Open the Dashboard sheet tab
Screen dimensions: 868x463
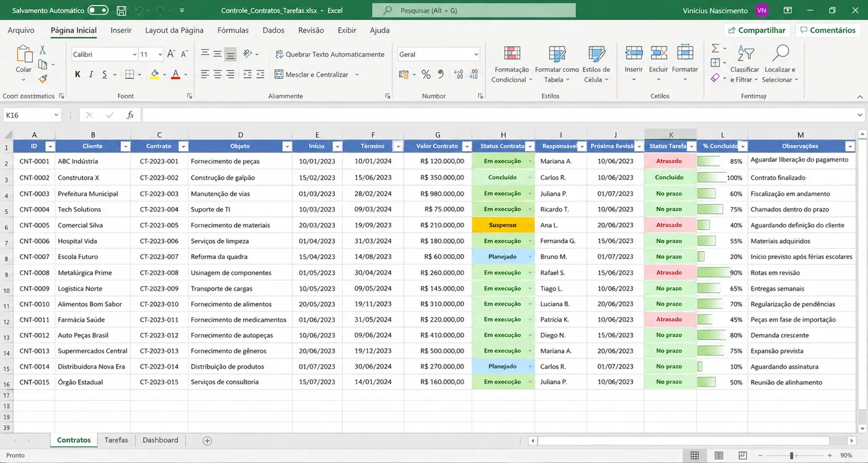[x=160, y=440]
